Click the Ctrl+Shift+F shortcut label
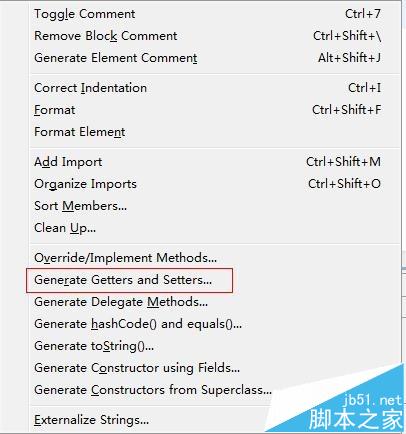The image size is (406, 434). tap(347, 110)
